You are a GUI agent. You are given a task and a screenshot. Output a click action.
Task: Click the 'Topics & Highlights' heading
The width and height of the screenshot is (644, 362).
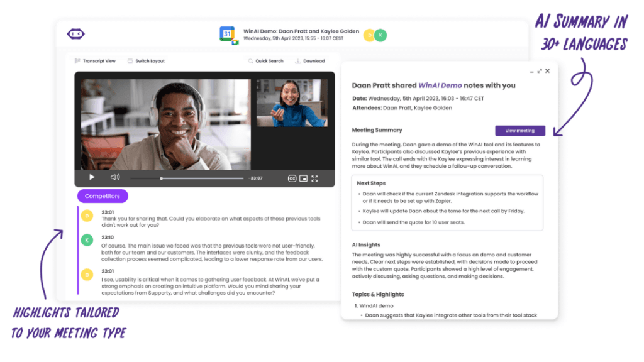[x=378, y=295]
